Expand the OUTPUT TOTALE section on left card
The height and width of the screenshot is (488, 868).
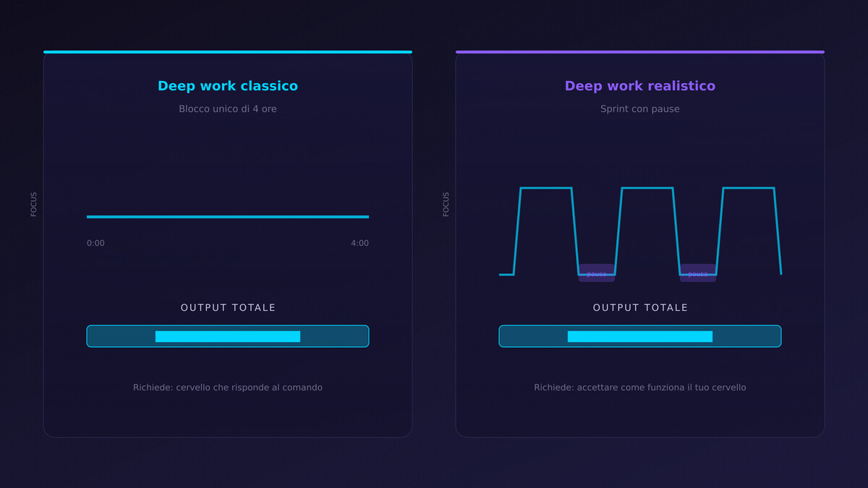228,307
